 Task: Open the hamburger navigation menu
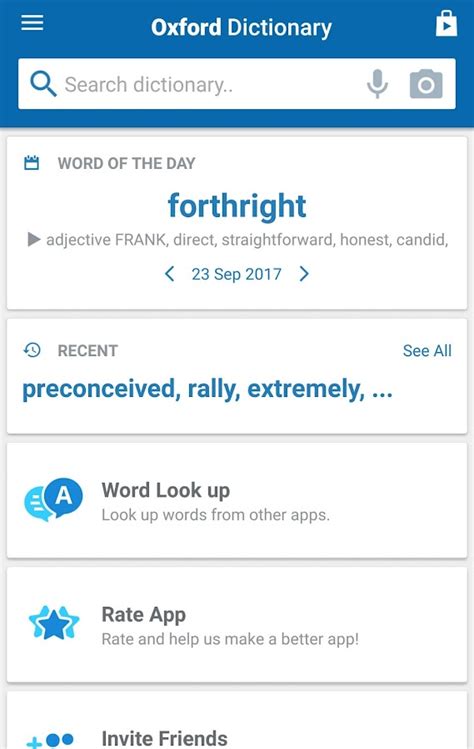pos(32,22)
